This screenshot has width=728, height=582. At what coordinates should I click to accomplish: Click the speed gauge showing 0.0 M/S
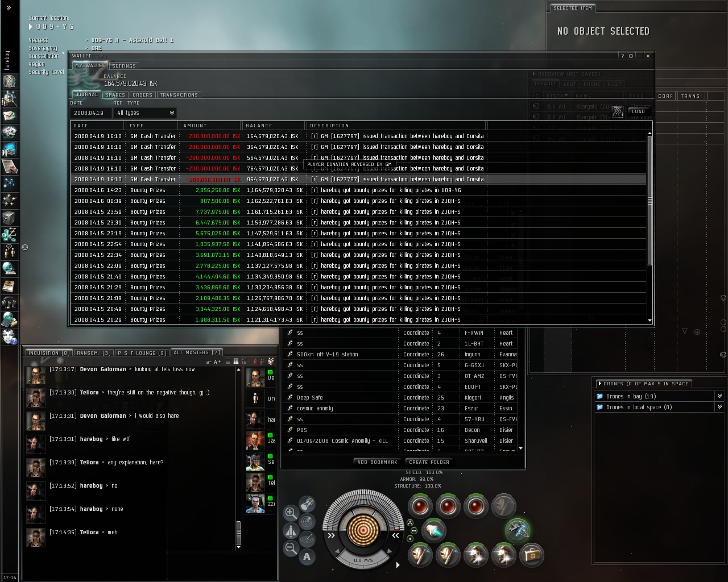(363, 560)
